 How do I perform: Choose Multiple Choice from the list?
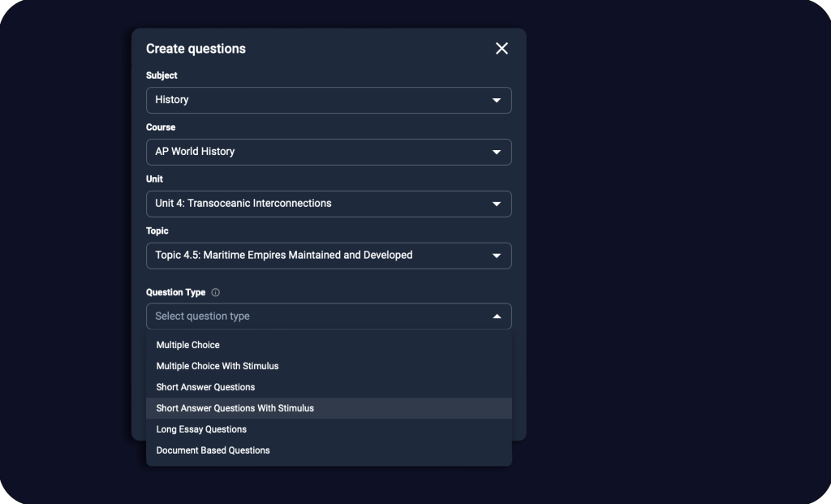click(x=188, y=345)
